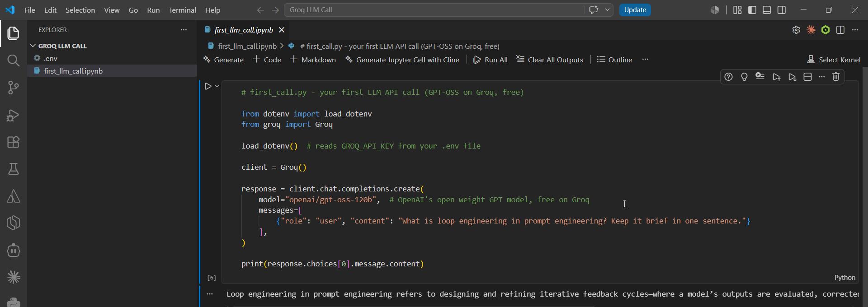Run the code cell

pos(208,86)
